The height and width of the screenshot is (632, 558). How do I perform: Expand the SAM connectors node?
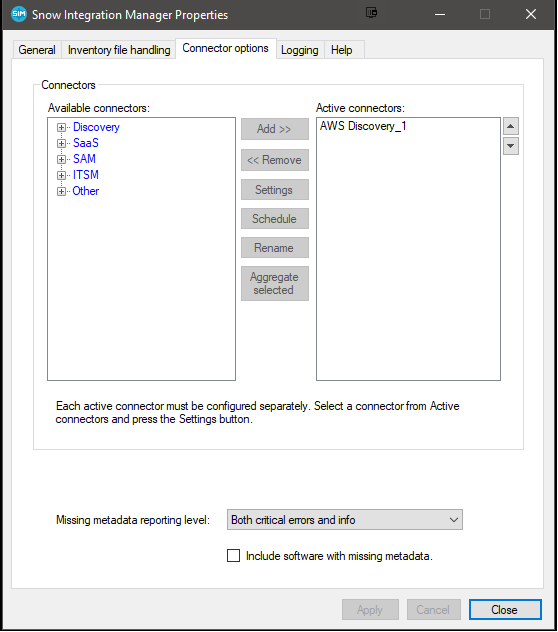61,159
